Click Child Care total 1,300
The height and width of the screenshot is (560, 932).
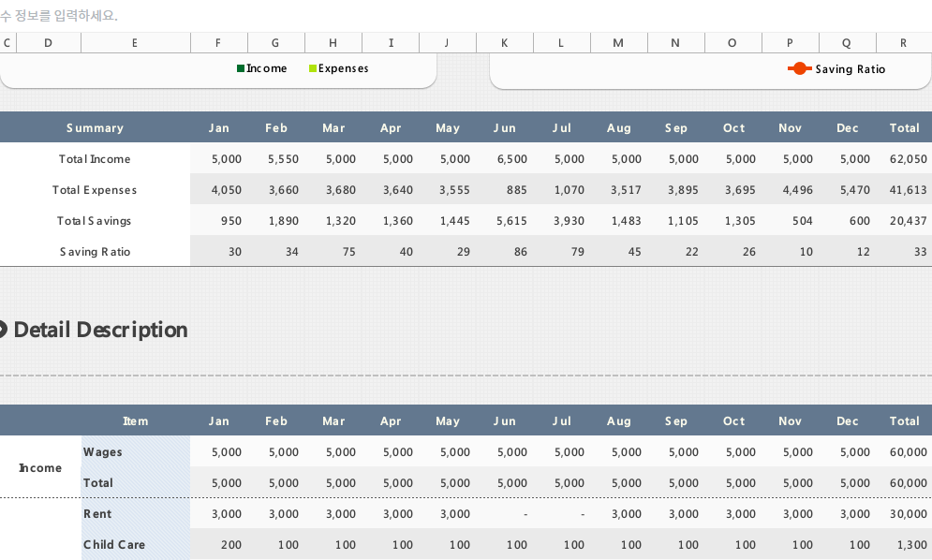click(x=911, y=544)
